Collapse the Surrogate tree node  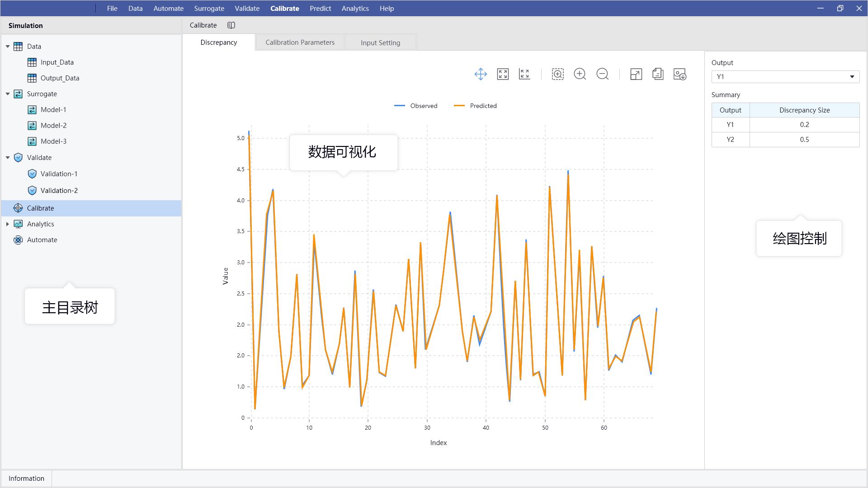pos(8,94)
